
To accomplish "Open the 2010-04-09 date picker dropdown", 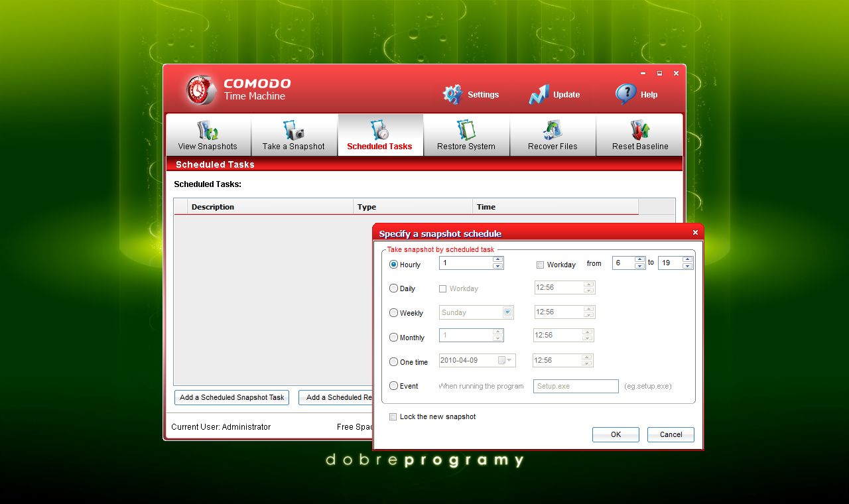I will tap(505, 360).
